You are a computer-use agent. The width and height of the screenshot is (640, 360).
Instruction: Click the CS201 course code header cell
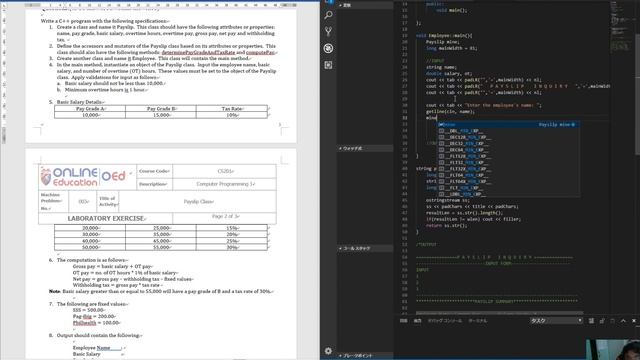pyautogui.click(x=224, y=171)
